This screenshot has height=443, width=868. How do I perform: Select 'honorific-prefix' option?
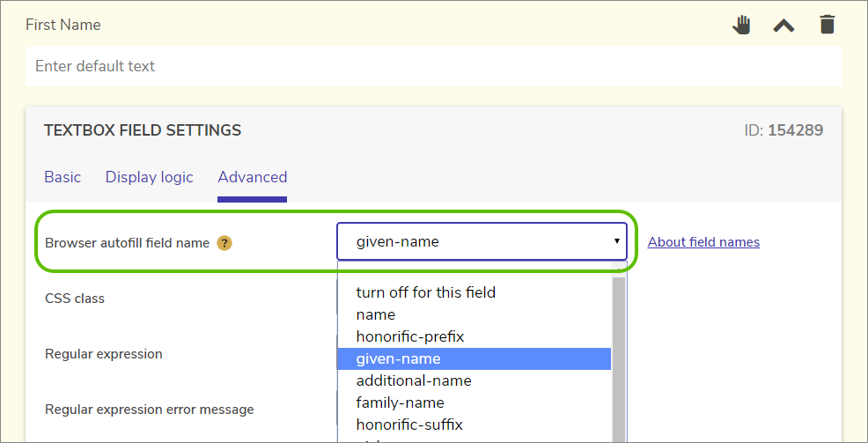pos(409,336)
